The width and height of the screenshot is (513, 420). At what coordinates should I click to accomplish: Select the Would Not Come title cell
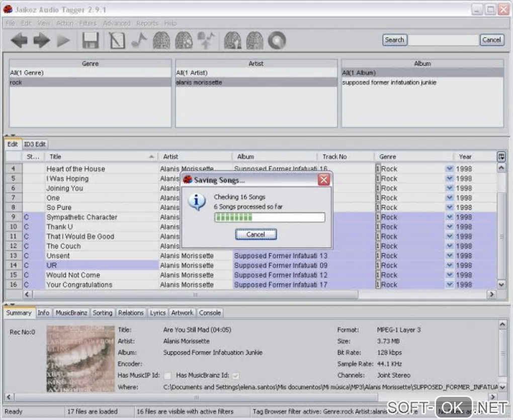(102, 275)
